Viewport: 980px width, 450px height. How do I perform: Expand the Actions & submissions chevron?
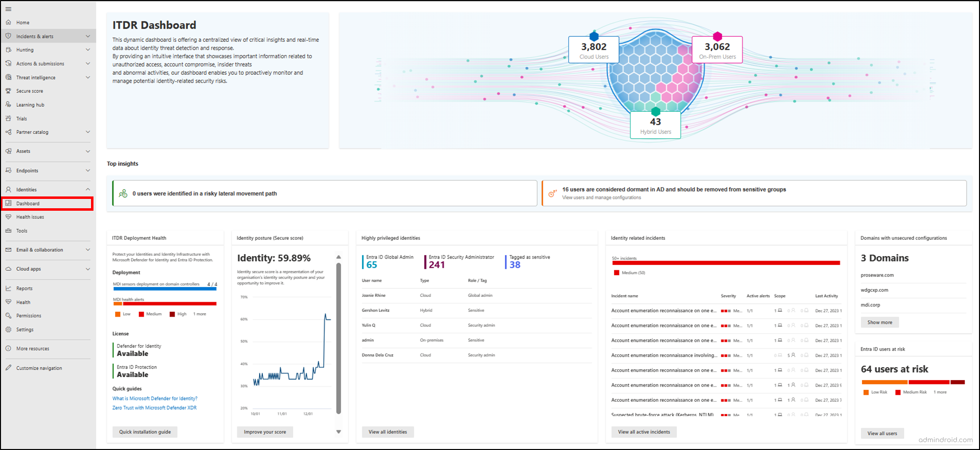coord(88,64)
